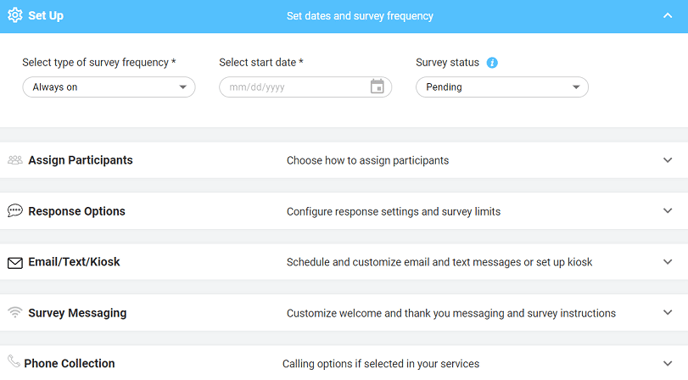This screenshot has height=380, width=688.
Task: Open the survey frequency 'Always on' dropdown
Action: point(109,87)
